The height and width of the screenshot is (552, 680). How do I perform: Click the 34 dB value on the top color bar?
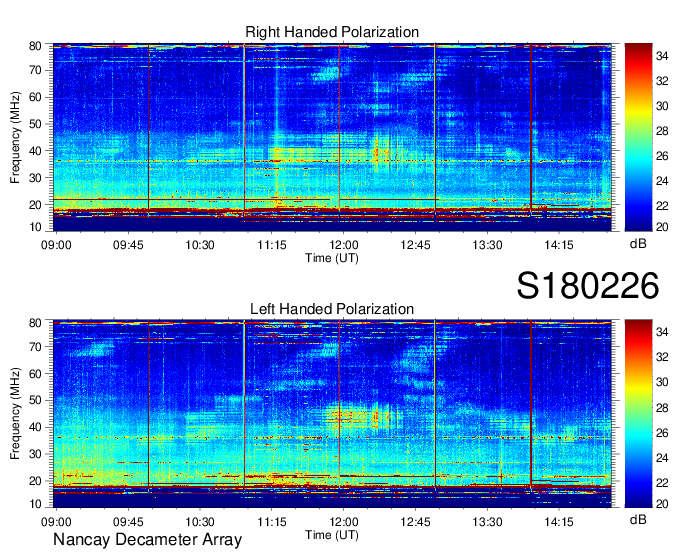pyautogui.click(x=662, y=56)
